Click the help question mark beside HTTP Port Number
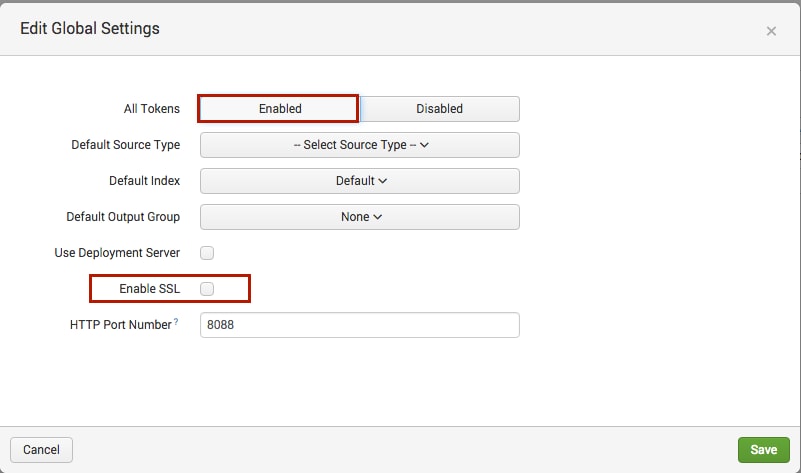The image size is (801, 473). [176, 321]
